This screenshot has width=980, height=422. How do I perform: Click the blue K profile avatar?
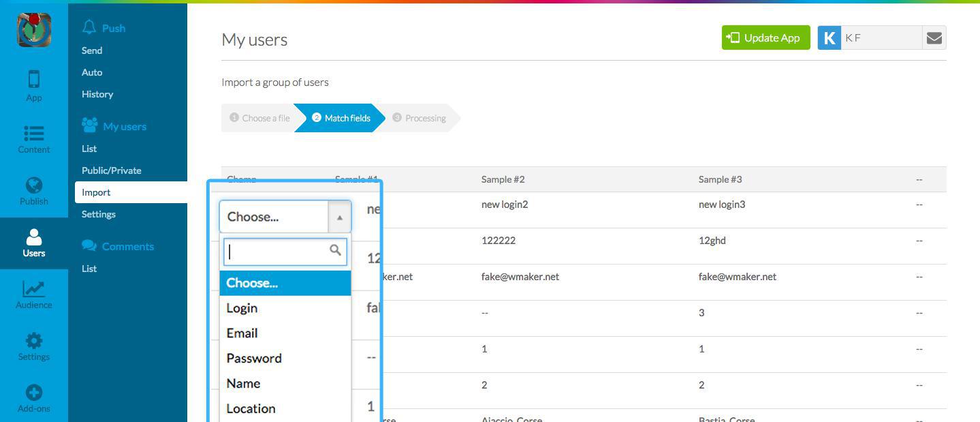pos(829,38)
